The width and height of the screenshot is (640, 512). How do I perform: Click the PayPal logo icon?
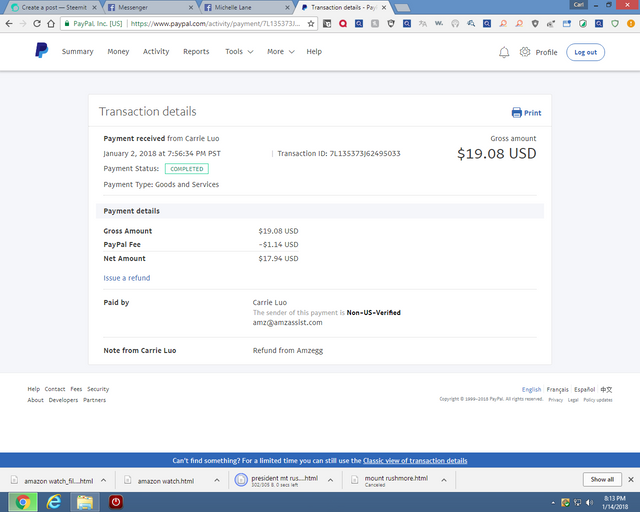(x=41, y=51)
